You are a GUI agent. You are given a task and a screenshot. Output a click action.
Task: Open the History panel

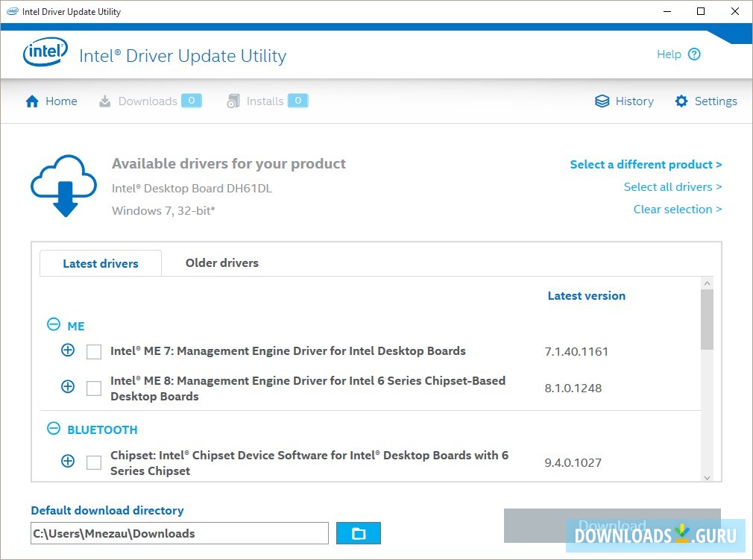coord(624,101)
